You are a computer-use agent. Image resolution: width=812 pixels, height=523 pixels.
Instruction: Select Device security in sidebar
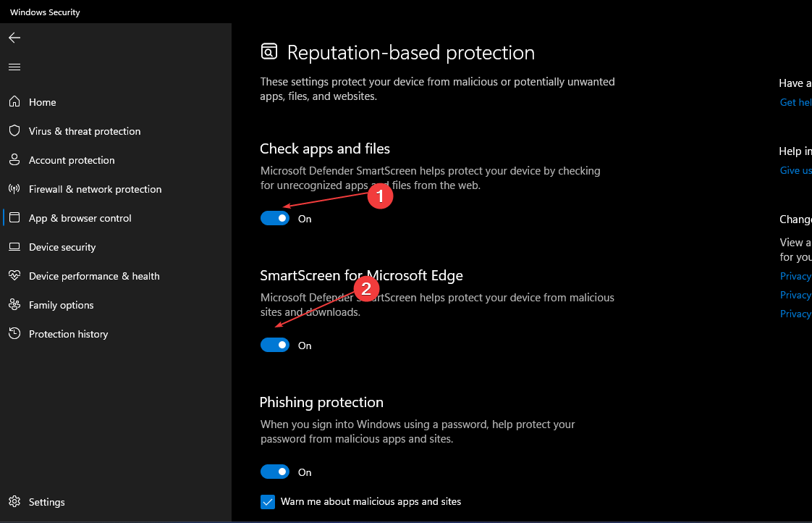point(62,247)
